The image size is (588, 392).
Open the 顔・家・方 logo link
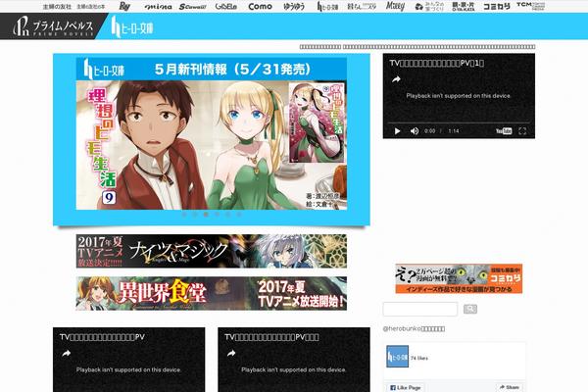[464, 7]
